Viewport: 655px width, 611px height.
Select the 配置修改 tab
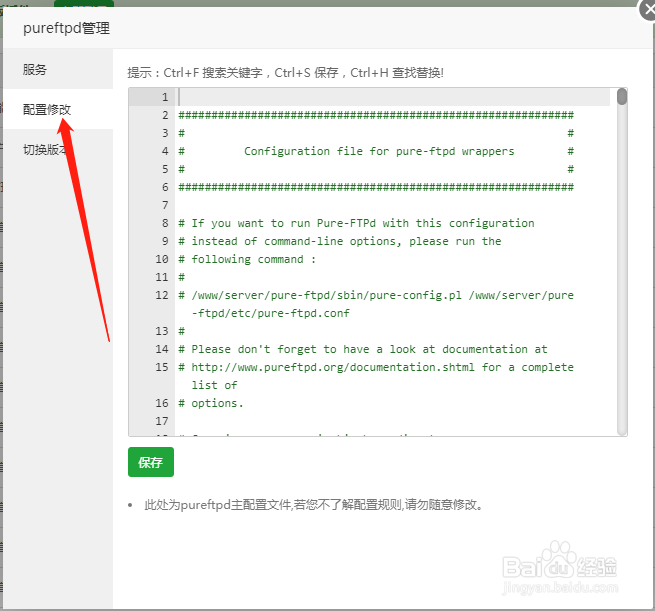(x=58, y=109)
